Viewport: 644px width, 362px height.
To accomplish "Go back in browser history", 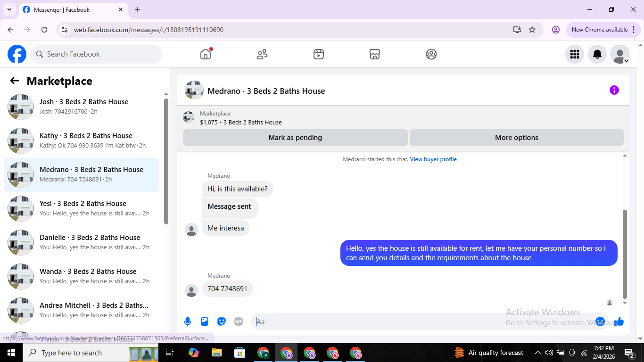I will pos(10,30).
